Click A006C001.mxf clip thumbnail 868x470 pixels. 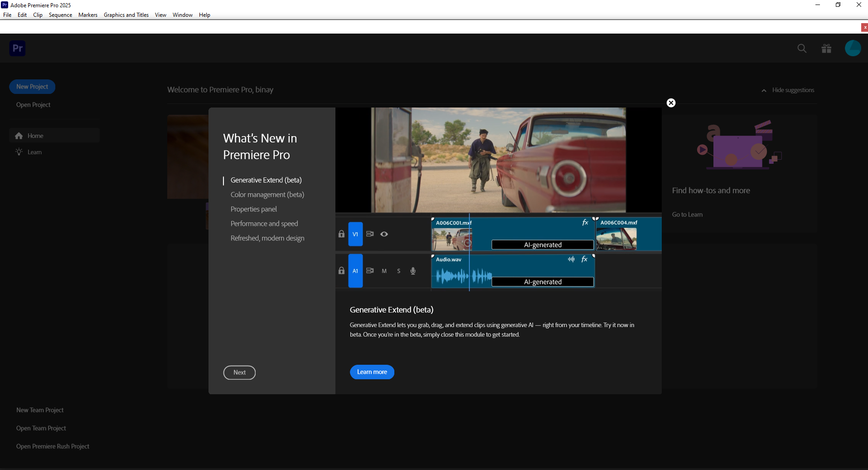[x=452, y=239]
